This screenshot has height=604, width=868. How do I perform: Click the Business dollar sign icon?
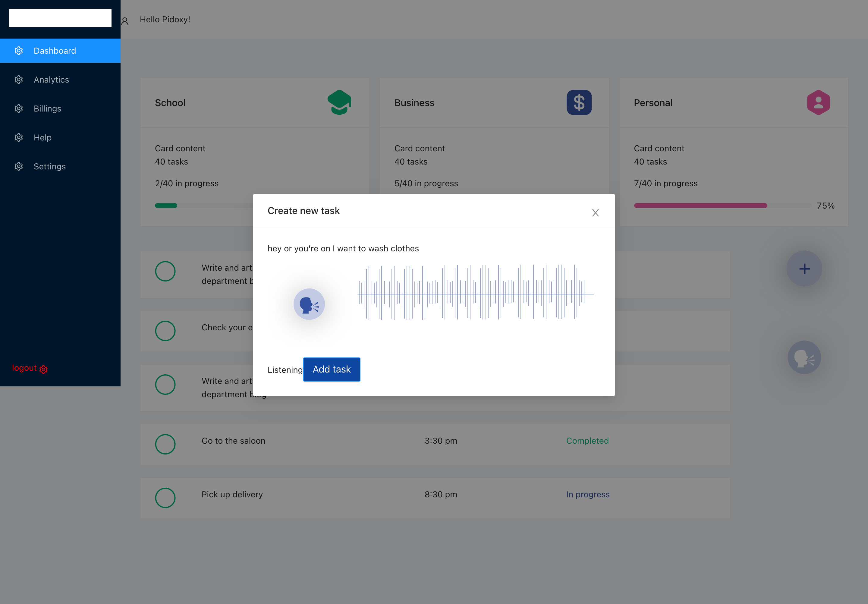pos(579,102)
